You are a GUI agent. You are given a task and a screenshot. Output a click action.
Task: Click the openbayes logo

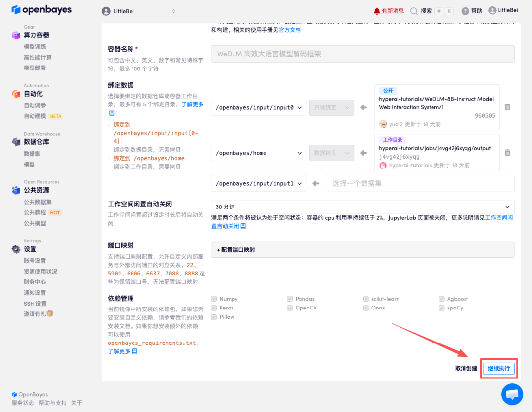point(41,10)
